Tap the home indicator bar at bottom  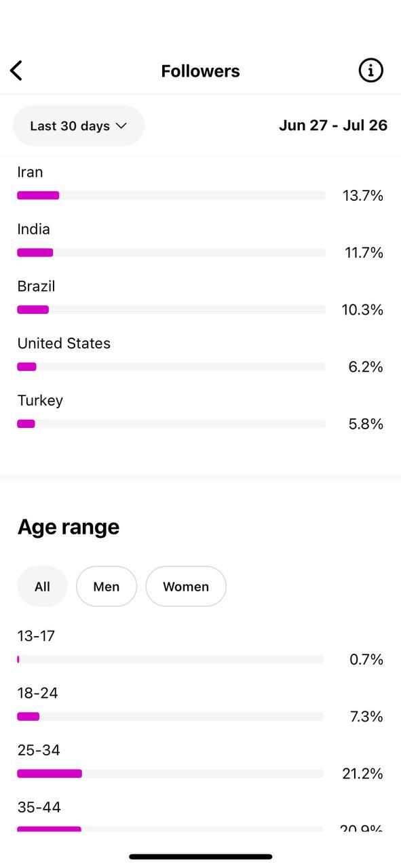(x=201, y=856)
